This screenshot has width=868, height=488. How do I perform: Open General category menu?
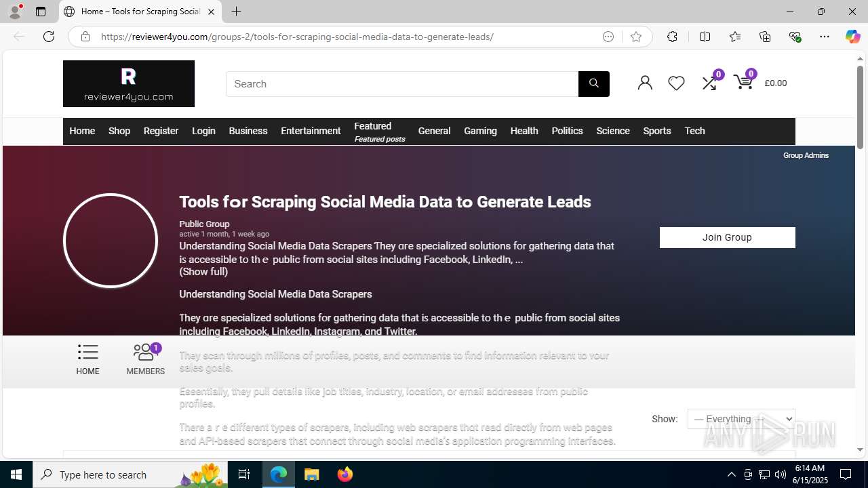tap(434, 131)
